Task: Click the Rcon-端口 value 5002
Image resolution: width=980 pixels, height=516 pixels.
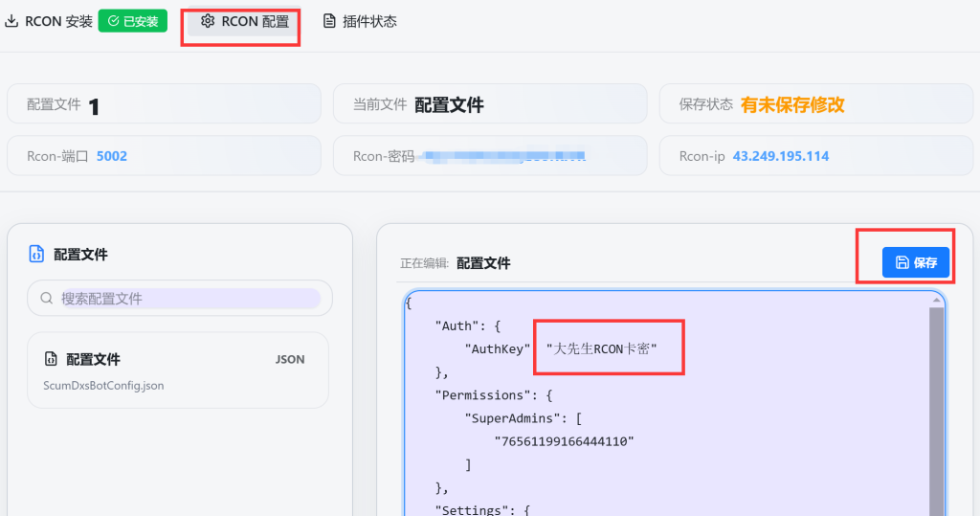Action: click(112, 156)
